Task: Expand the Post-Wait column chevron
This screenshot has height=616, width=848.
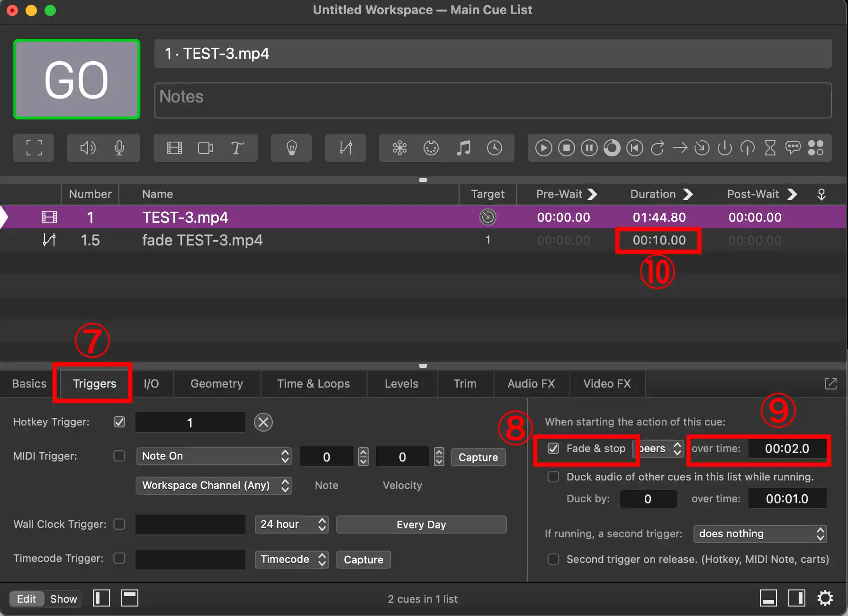Action: 792,194
